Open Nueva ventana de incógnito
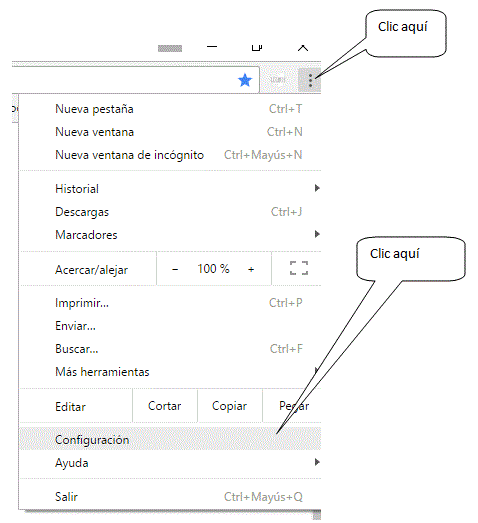The image size is (478, 523). 170,155
